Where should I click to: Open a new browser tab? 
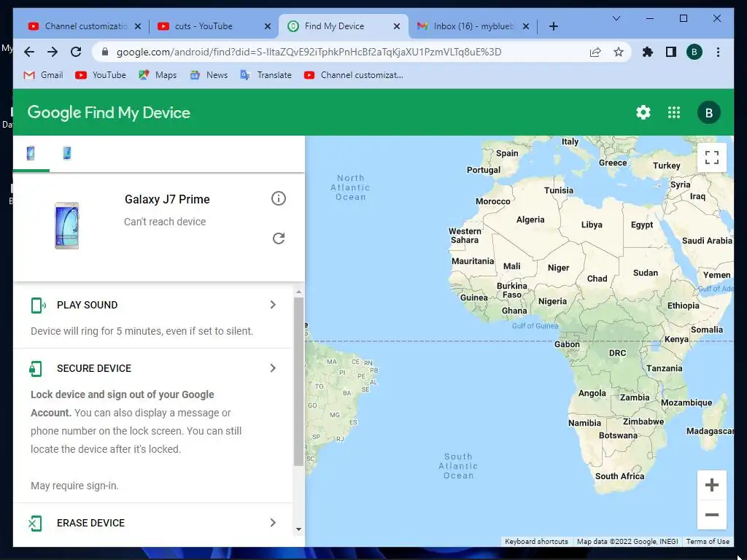click(553, 26)
